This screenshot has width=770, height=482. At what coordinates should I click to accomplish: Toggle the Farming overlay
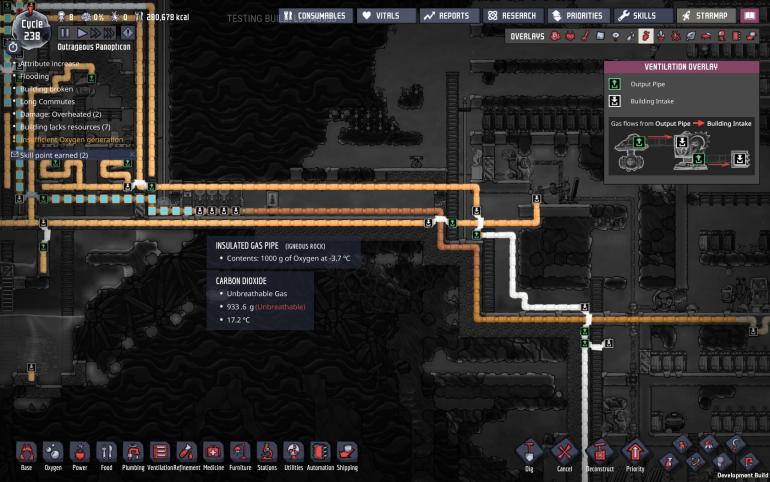690,36
